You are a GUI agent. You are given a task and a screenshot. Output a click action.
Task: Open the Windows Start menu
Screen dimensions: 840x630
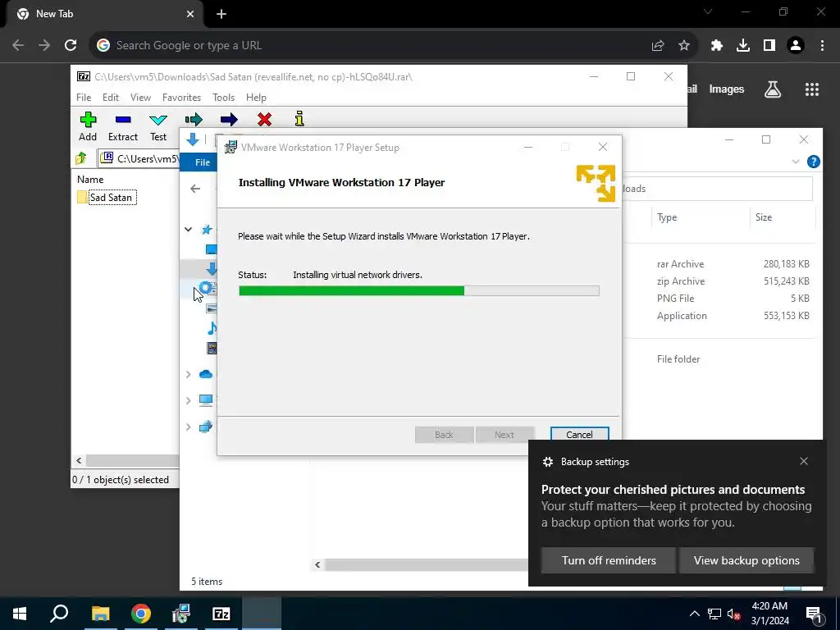point(20,614)
